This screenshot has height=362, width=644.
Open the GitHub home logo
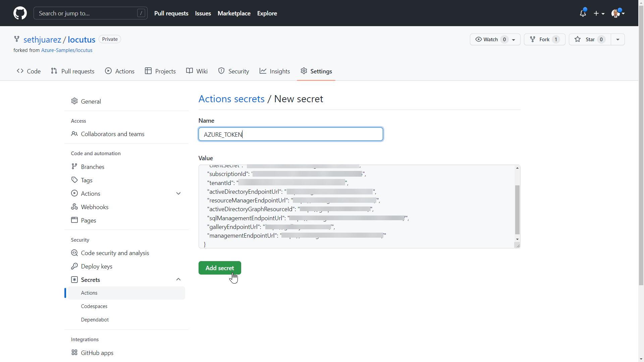[x=20, y=13]
